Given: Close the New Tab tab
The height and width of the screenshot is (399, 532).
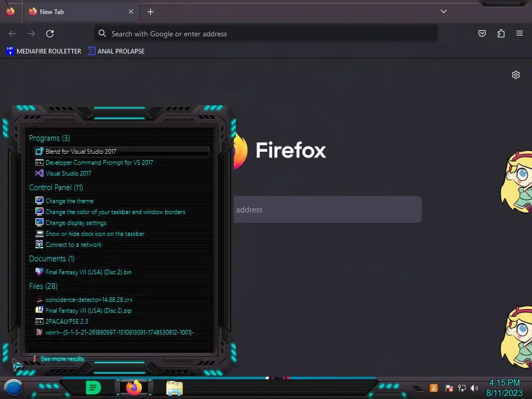Looking at the screenshot, I should pyautogui.click(x=131, y=11).
